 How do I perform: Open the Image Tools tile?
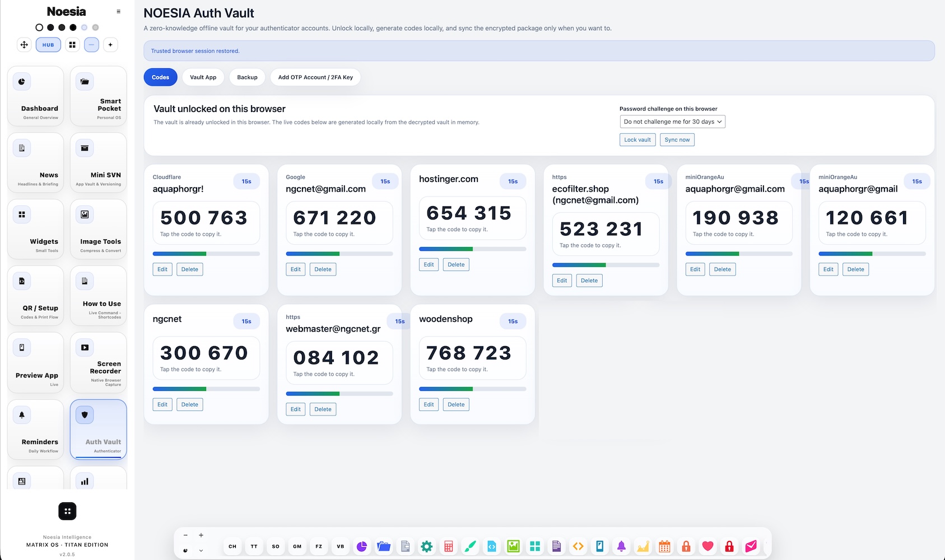(99, 229)
